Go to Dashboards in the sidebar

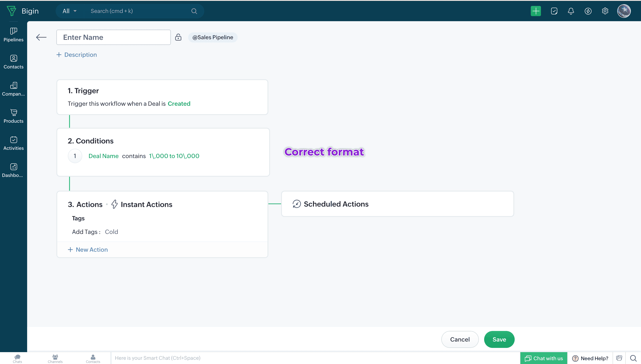(14, 170)
